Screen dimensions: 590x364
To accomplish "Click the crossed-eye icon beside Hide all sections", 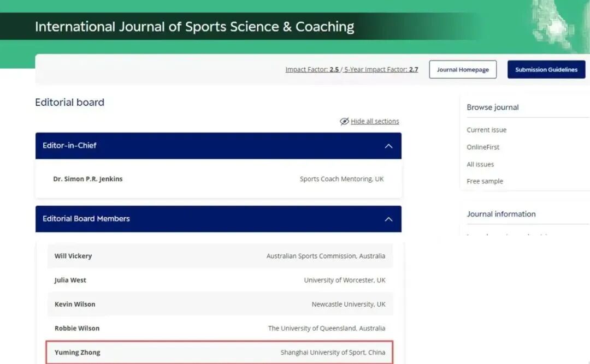I will pyautogui.click(x=344, y=121).
